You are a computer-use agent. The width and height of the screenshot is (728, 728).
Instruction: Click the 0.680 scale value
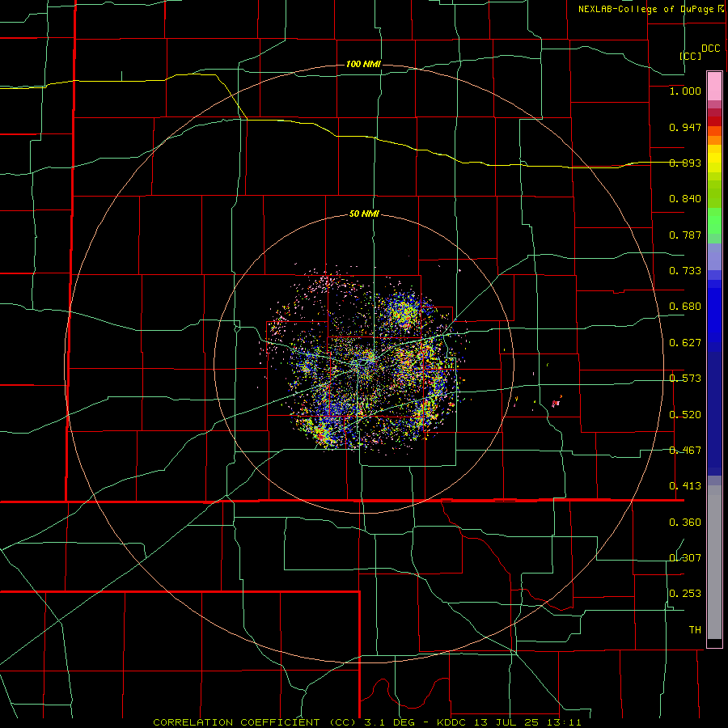[x=685, y=307]
